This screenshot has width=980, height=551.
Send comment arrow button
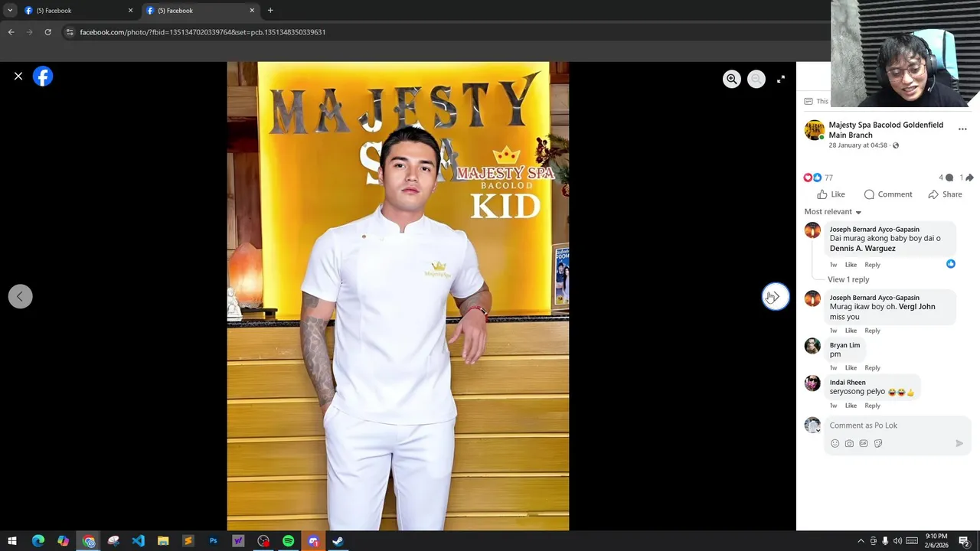(x=959, y=443)
